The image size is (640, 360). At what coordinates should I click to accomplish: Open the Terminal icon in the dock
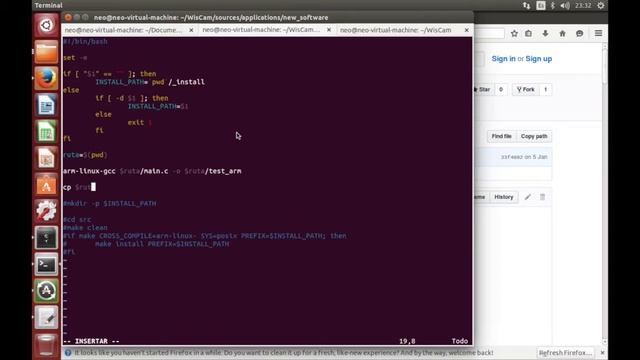(46, 264)
